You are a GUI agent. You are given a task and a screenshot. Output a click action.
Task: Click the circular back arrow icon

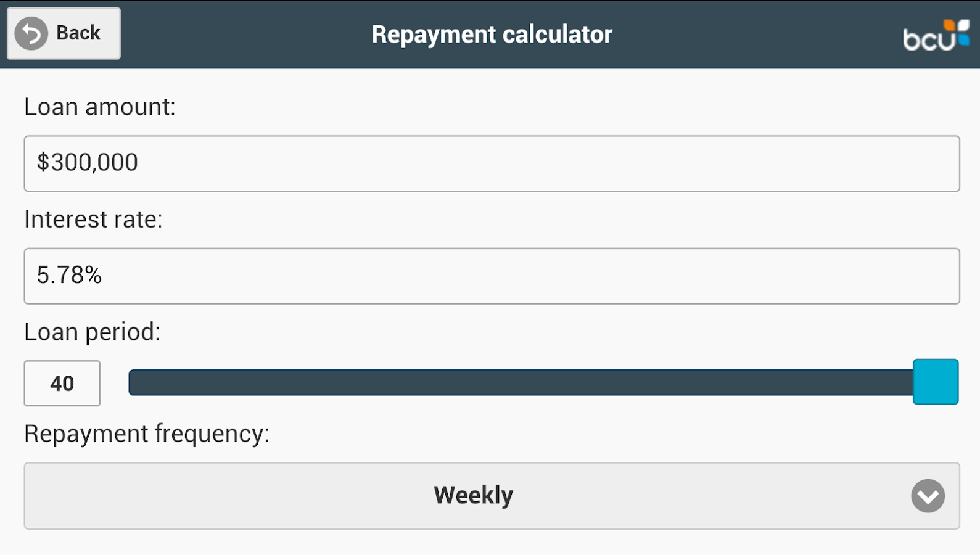[31, 33]
